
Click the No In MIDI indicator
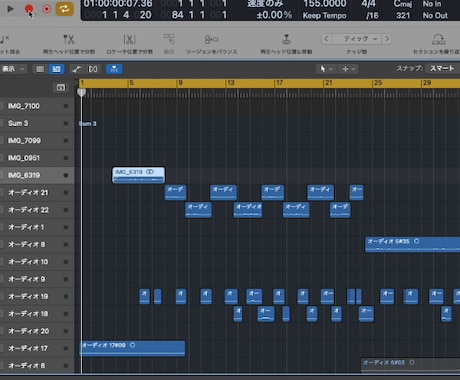click(432, 4)
